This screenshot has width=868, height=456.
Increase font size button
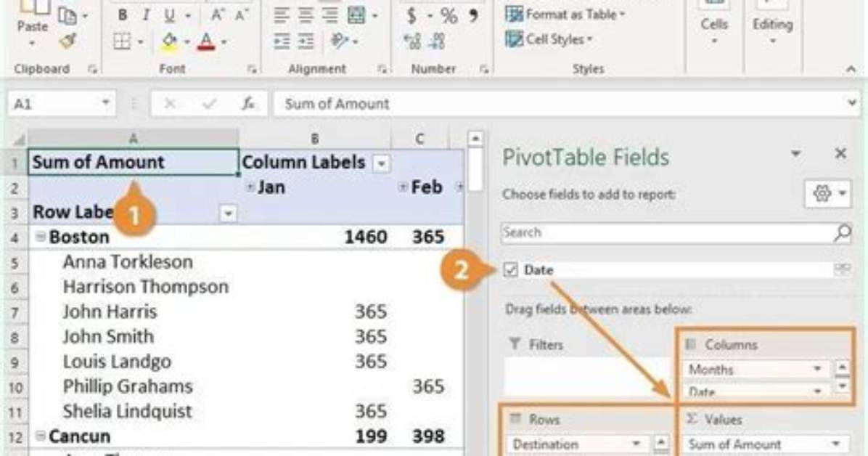(x=218, y=15)
